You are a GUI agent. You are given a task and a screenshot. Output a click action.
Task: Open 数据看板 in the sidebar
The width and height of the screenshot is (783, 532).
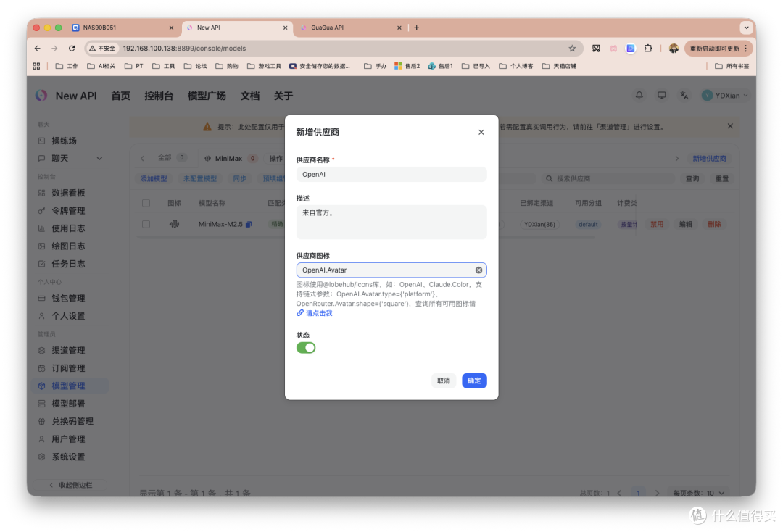click(x=68, y=193)
